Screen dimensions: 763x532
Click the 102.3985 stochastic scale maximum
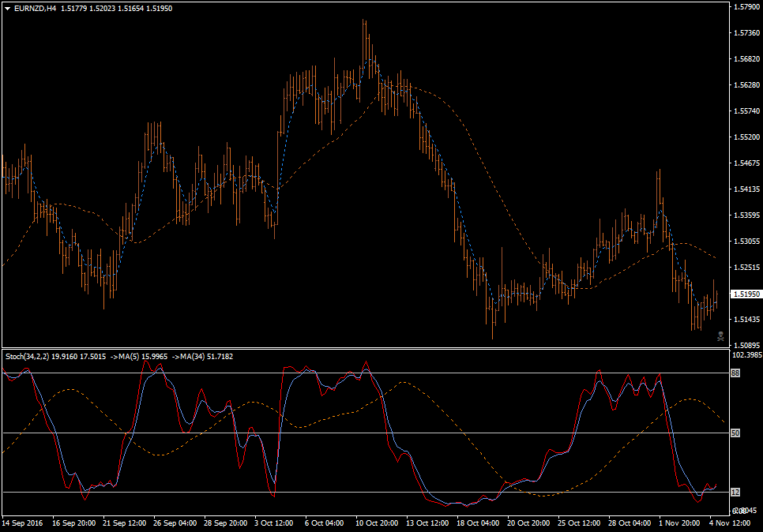pyautogui.click(x=746, y=354)
